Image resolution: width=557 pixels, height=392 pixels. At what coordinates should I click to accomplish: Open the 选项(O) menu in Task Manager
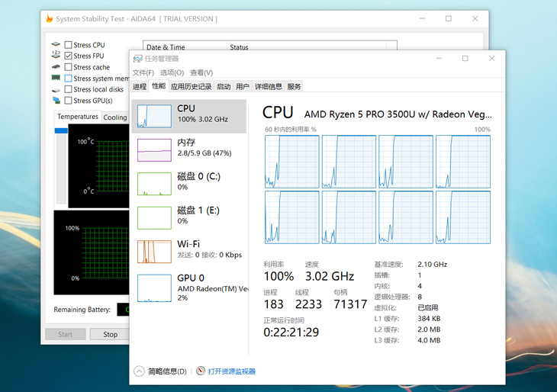pos(172,72)
